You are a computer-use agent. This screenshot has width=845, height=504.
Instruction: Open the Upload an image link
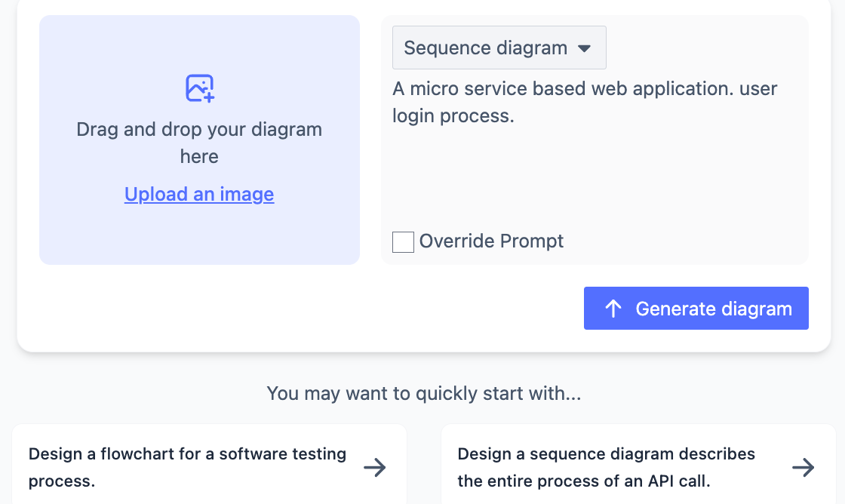(x=198, y=194)
